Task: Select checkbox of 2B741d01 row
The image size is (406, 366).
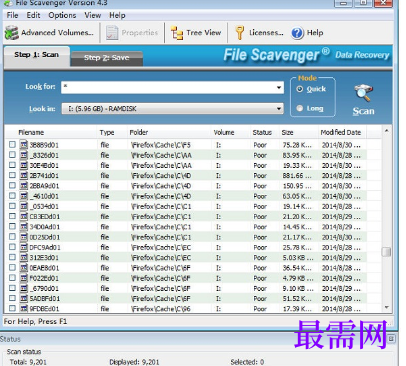Action: 12,175
